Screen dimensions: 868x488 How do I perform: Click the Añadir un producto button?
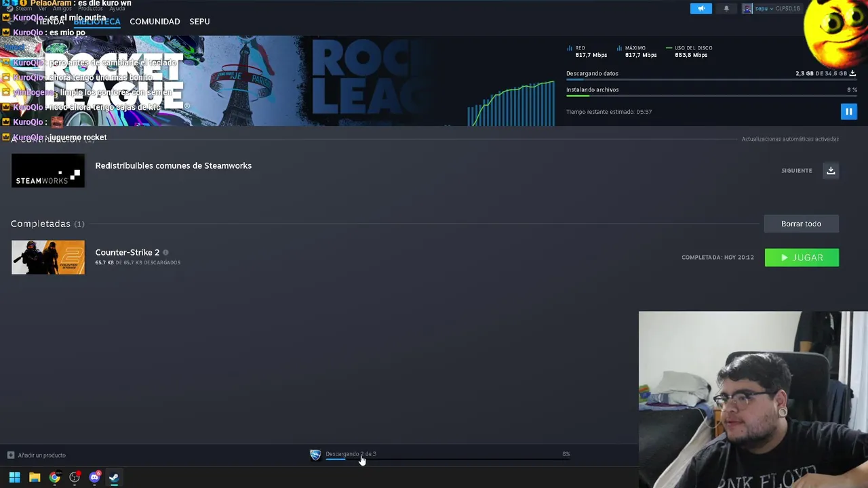pyautogui.click(x=37, y=455)
